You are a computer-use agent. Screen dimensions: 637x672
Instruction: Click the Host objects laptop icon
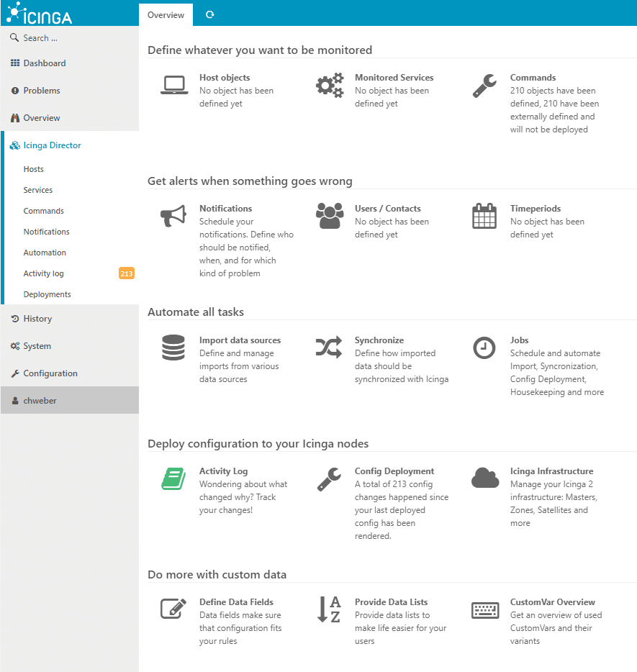(x=174, y=85)
